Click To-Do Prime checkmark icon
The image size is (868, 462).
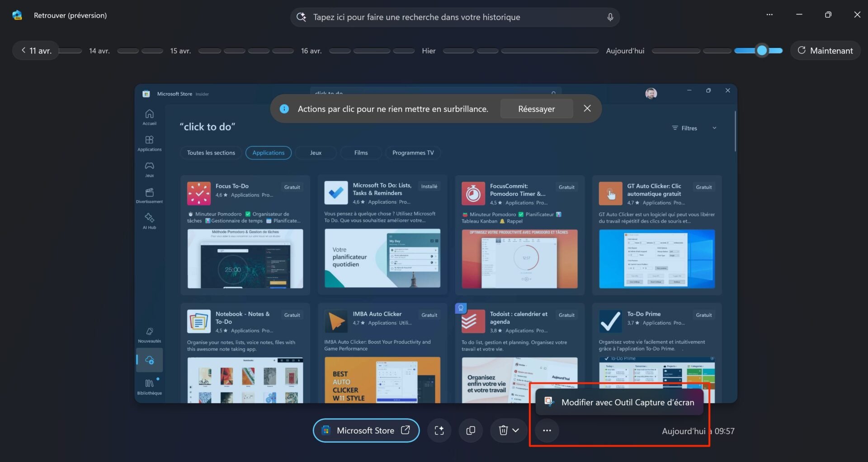(610, 321)
